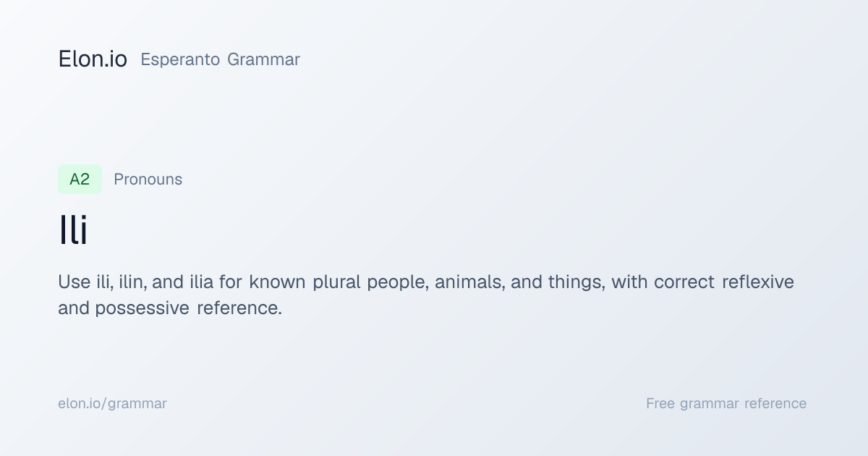Screen dimensions: 868x456
Task: Click the Elon.io logo text
Action: coord(93,59)
